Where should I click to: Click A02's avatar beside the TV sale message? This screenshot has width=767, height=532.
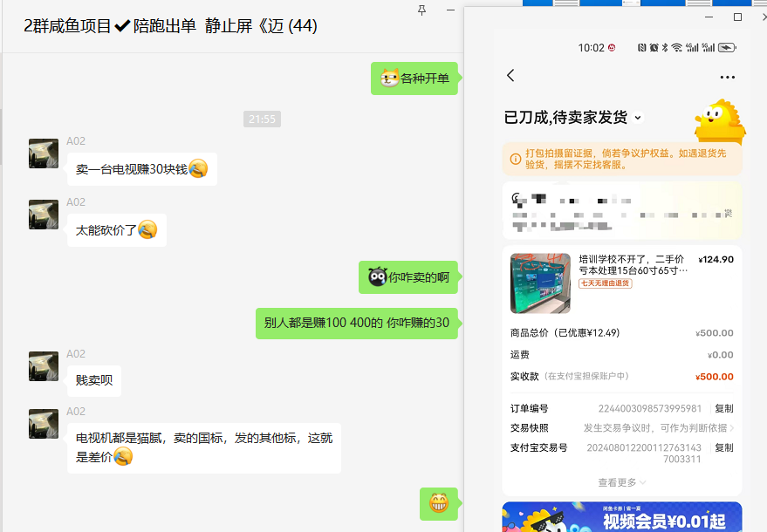(x=44, y=153)
